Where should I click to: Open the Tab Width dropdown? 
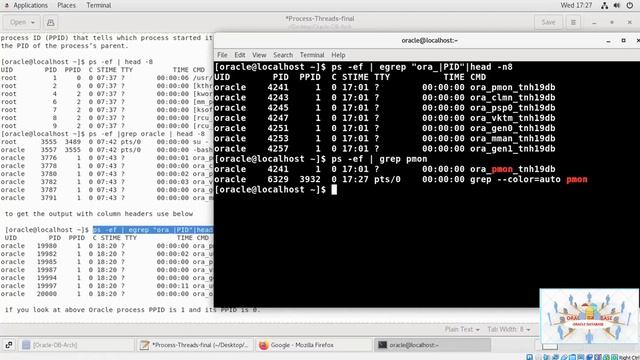[509, 329]
